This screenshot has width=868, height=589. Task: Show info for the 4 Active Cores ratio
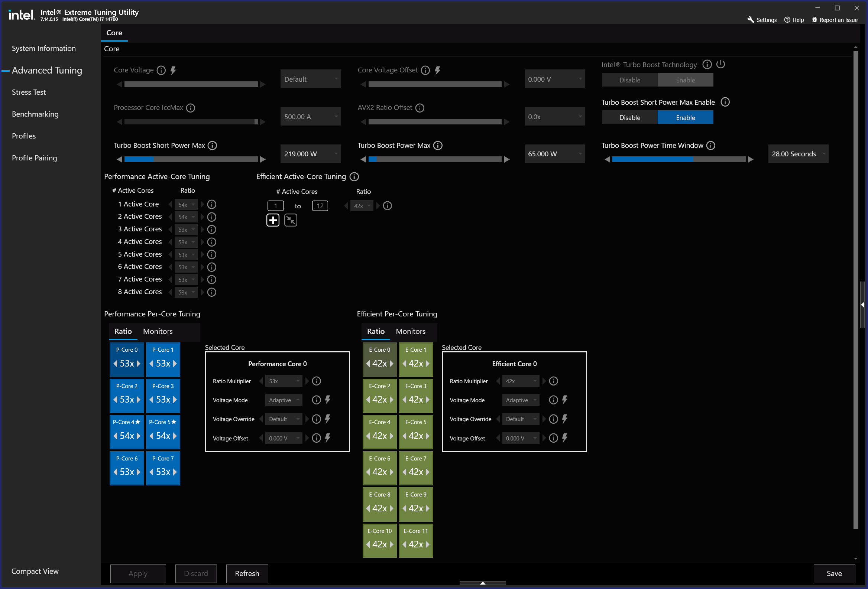click(x=212, y=242)
